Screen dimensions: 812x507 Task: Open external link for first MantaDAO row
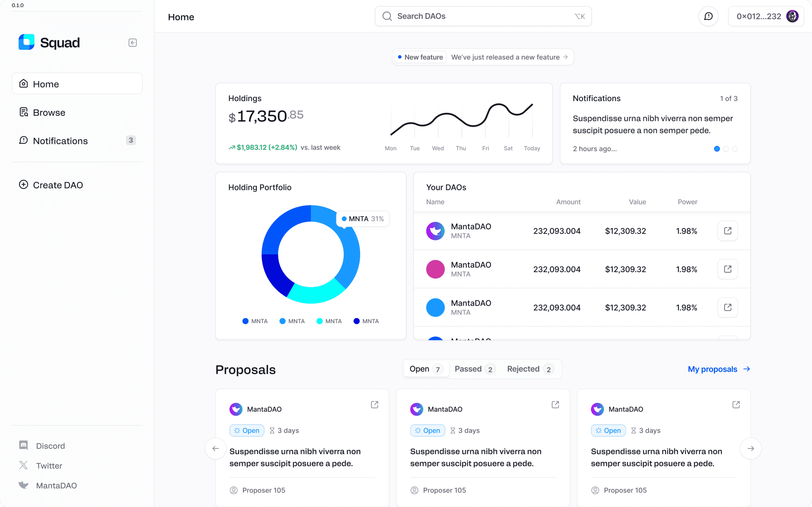tap(727, 231)
